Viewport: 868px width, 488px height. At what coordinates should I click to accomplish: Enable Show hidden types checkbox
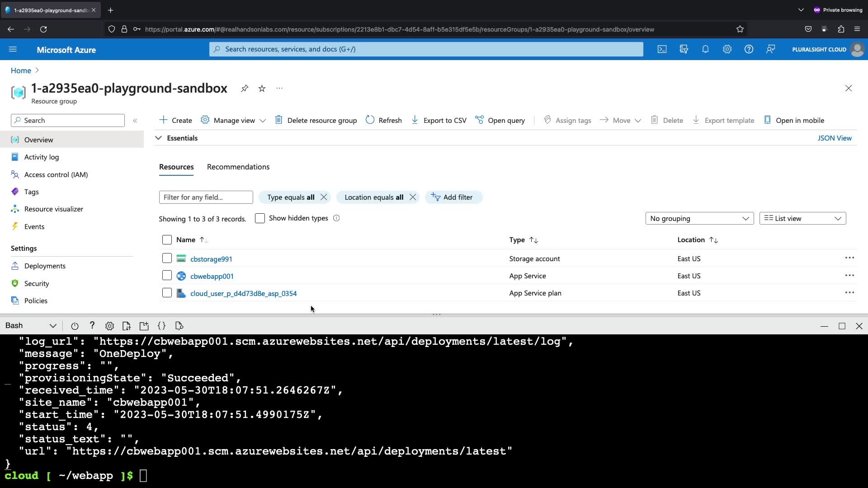(260, 219)
